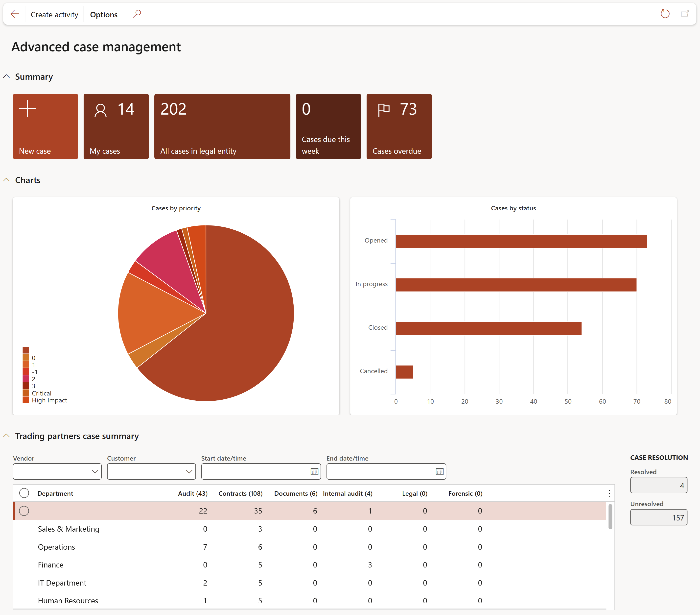This screenshot has width=700, height=615.
Task: Open Cases due this week tile
Action: point(328,126)
